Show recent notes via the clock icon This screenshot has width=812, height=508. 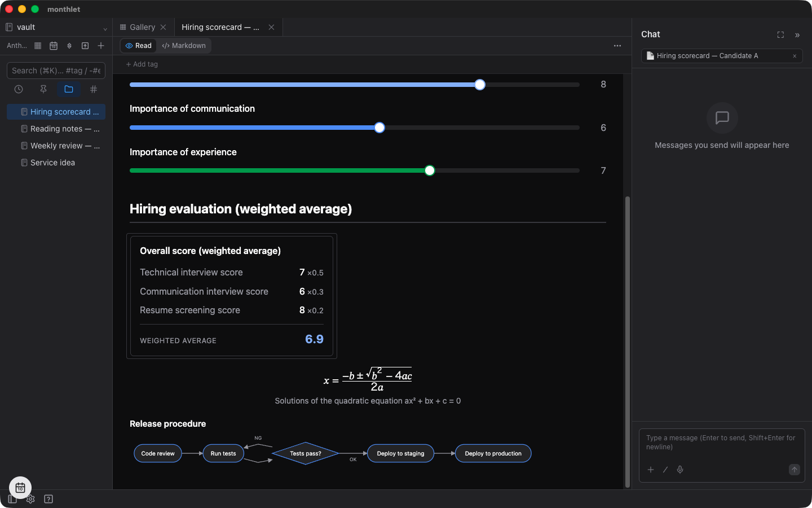(19, 89)
